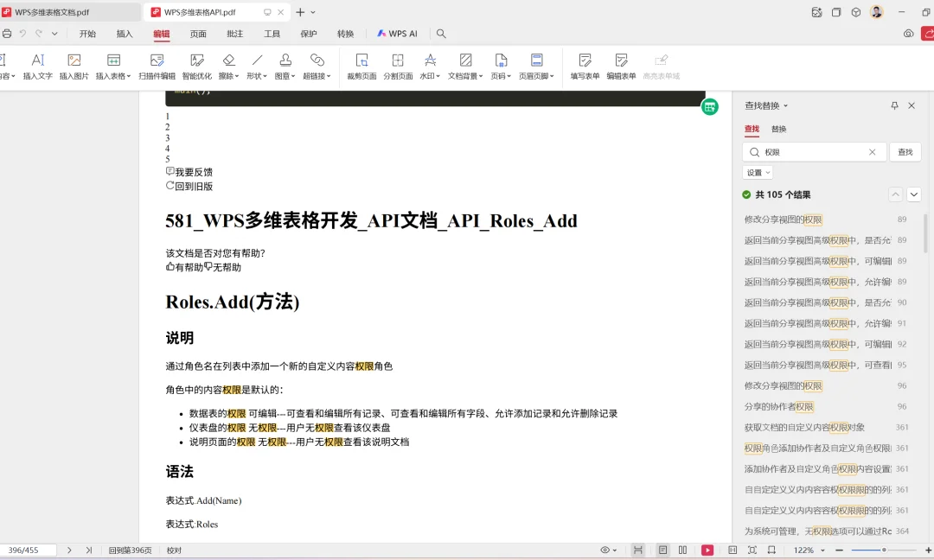Select the 插入文字 insert text tool
The width and height of the screenshot is (934, 560).
click(37, 66)
